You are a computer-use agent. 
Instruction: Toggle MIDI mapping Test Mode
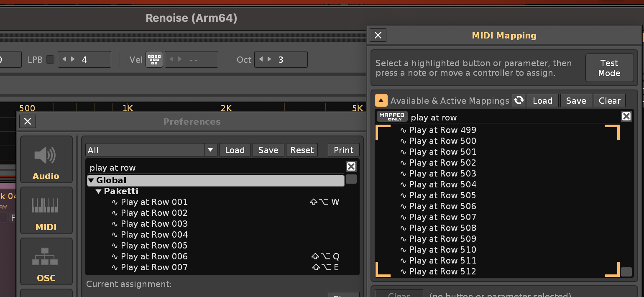click(x=609, y=68)
